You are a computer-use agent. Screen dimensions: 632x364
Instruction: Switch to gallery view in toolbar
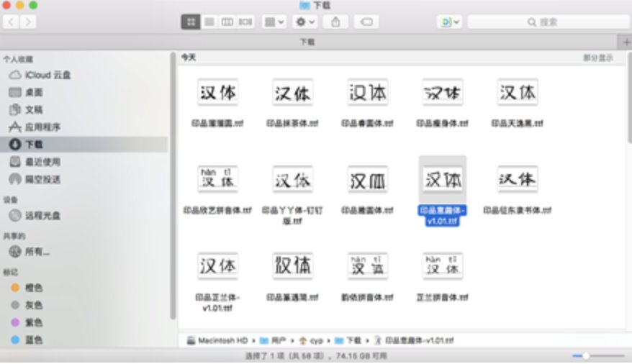(245, 22)
